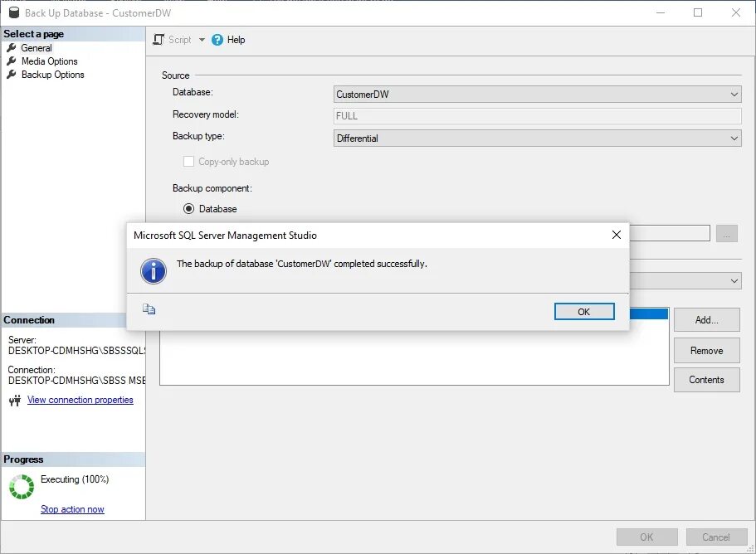756x554 pixels.
Task: Click the Recovery model field showing FULL
Action: point(537,116)
